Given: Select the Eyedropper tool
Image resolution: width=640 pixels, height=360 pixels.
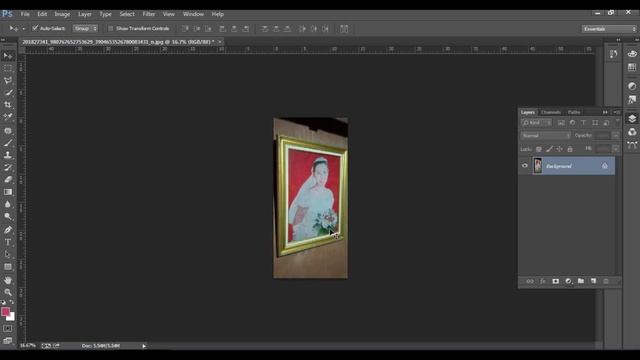Looking at the screenshot, I should pyautogui.click(x=8, y=116).
